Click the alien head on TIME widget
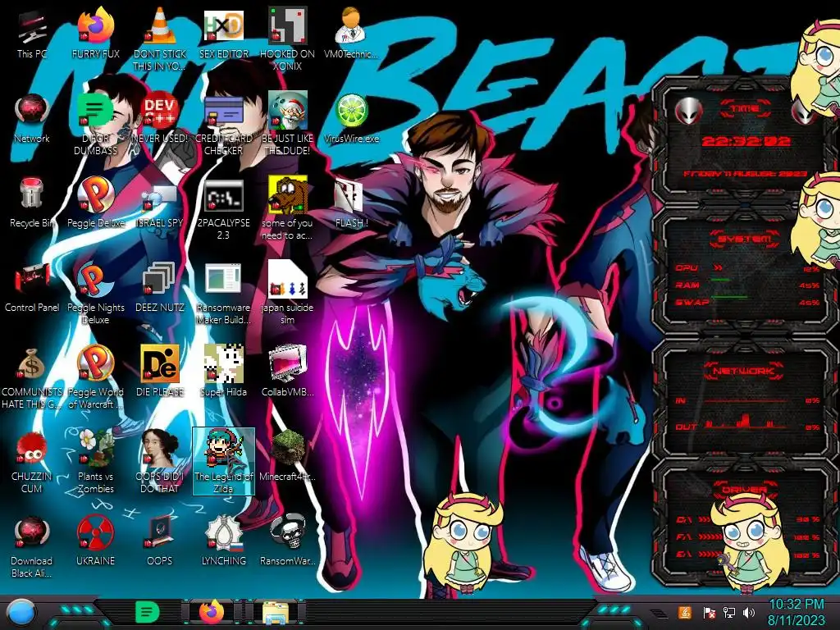The image size is (840, 630). (689, 112)
